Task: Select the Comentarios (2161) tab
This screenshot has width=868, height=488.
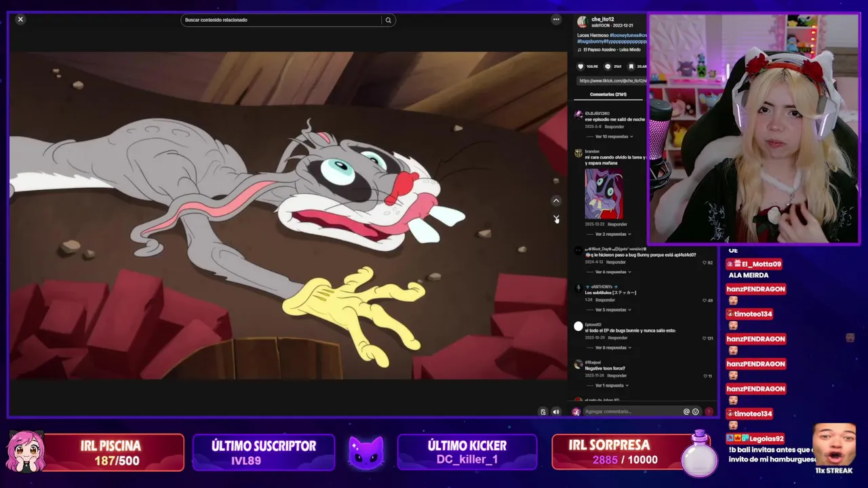Action: [608, 95]
